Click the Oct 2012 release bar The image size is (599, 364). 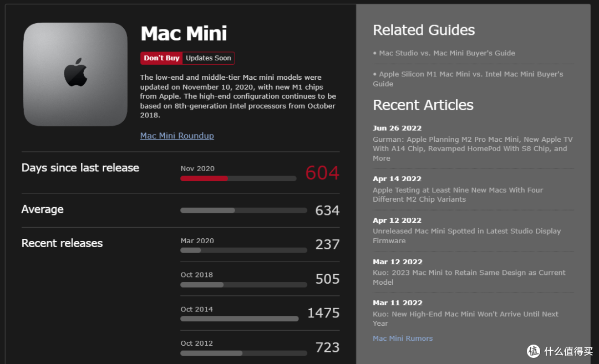(x=243, y=353)
